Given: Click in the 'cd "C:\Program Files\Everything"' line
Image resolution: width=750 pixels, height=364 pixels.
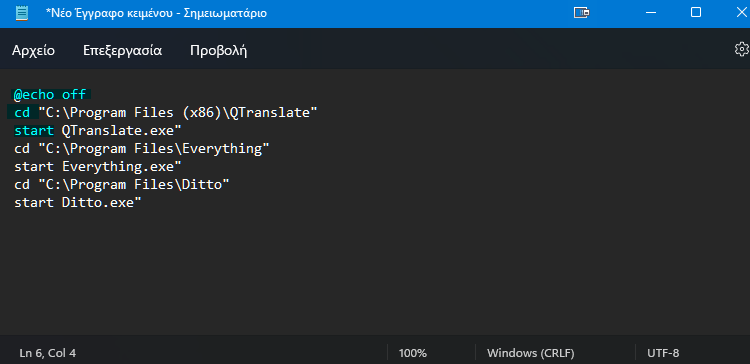Looking at the screenshot, I should [142, 149].
